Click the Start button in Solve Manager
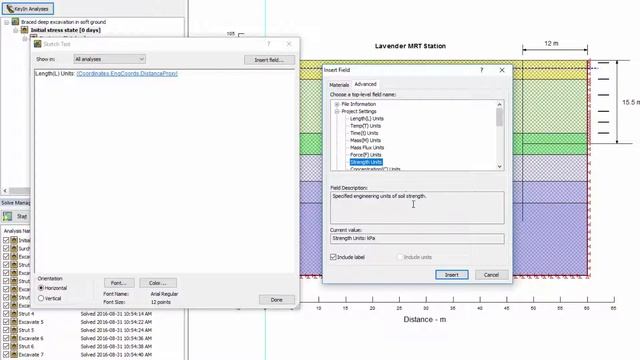640x360 pixels. (16, 216)
